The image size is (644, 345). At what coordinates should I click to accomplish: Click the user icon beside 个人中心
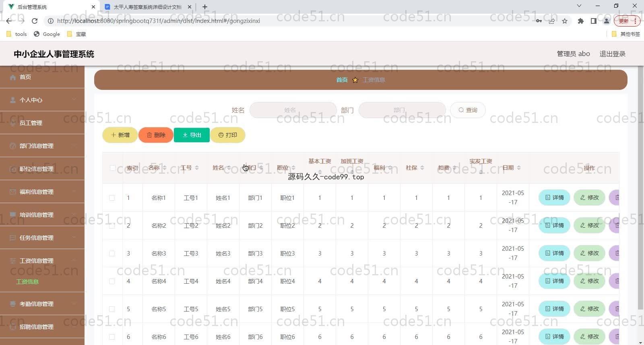pos(13,100)
